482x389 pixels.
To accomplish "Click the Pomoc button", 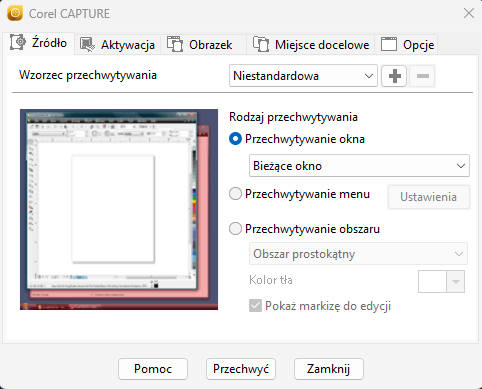I will coord(153,369).
